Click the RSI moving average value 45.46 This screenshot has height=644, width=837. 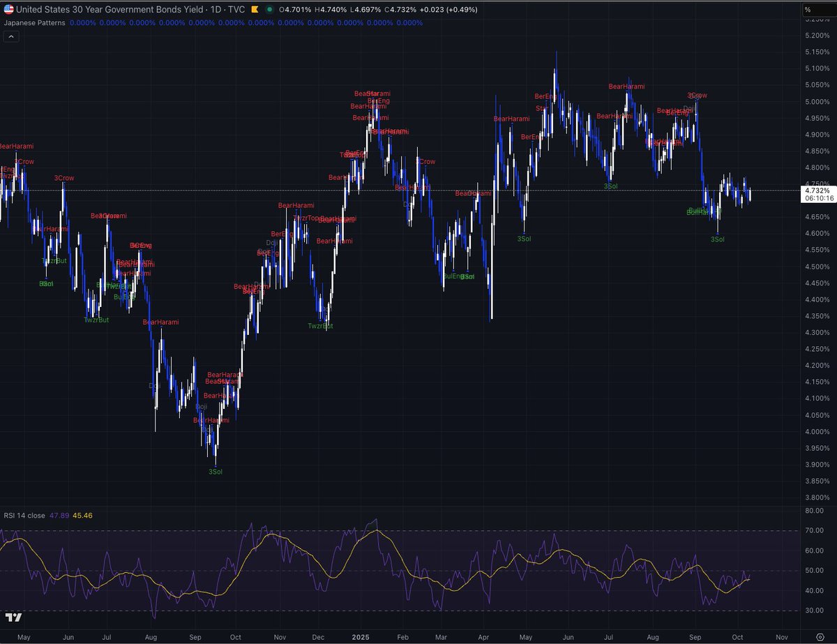83,516
